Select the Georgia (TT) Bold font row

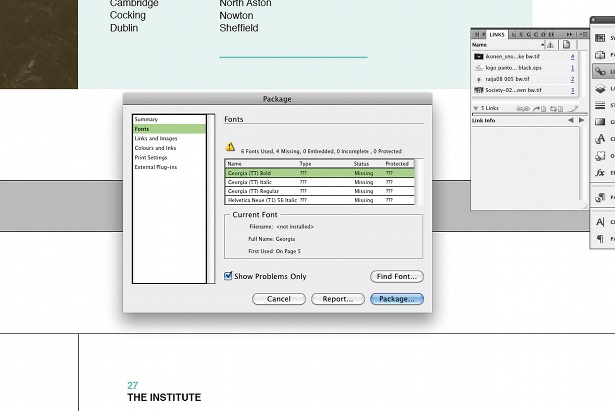pyautogui.click(x=320, y=173)
